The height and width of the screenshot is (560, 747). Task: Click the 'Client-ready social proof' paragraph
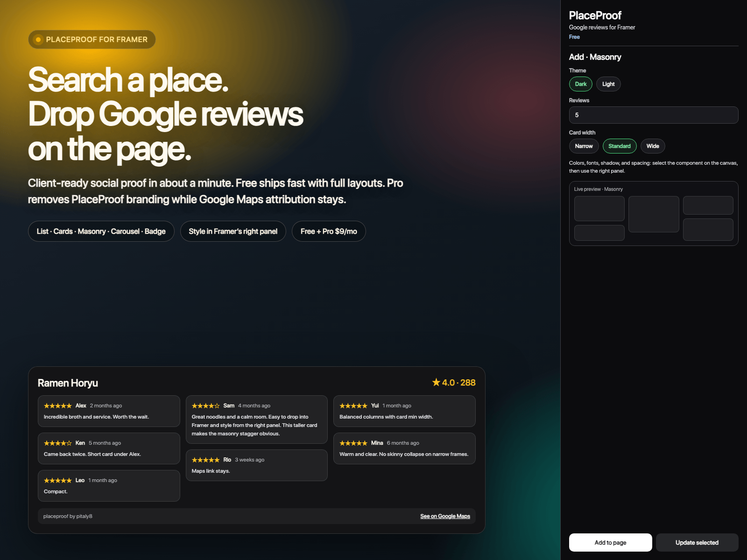click(x=216, y=191)
